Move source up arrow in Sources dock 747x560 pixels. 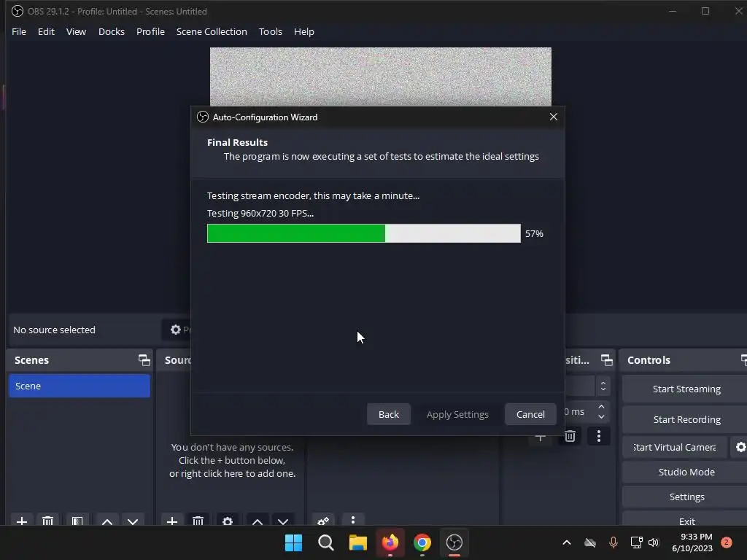tap(258, 521)
